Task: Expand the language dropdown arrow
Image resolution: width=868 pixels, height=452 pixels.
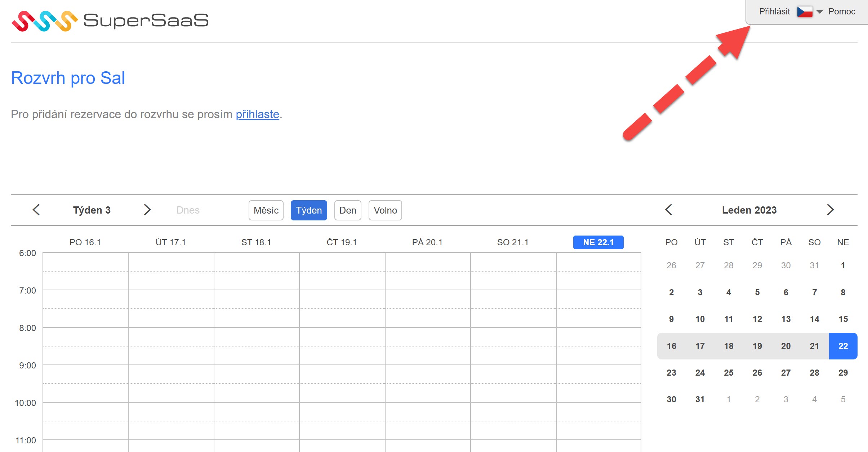Action: click(x=820, y=12)
